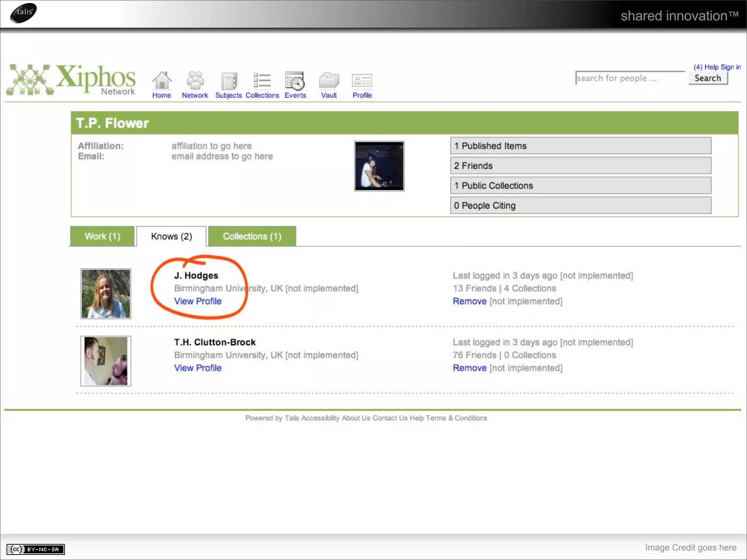Screen dimensions: 747x560
Task: Click the T.P. Flower heading
Action: coord(112,123)
